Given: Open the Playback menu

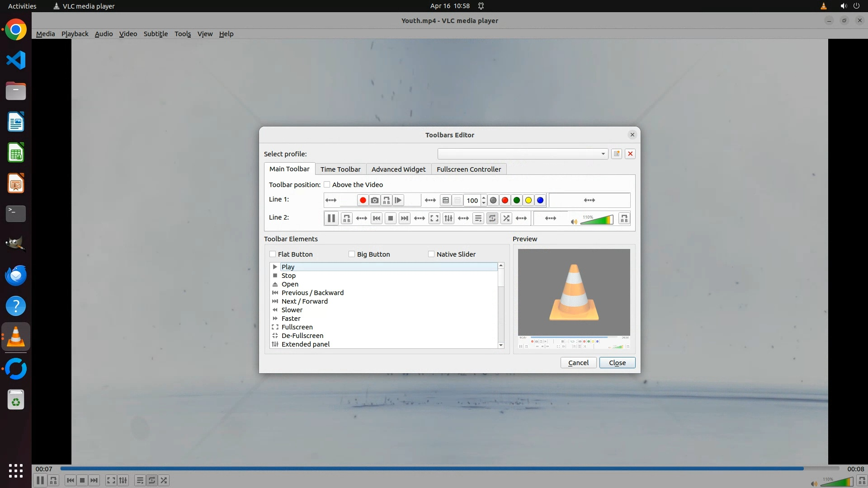Looking at the screenshot, I should [x=75, y=34].
